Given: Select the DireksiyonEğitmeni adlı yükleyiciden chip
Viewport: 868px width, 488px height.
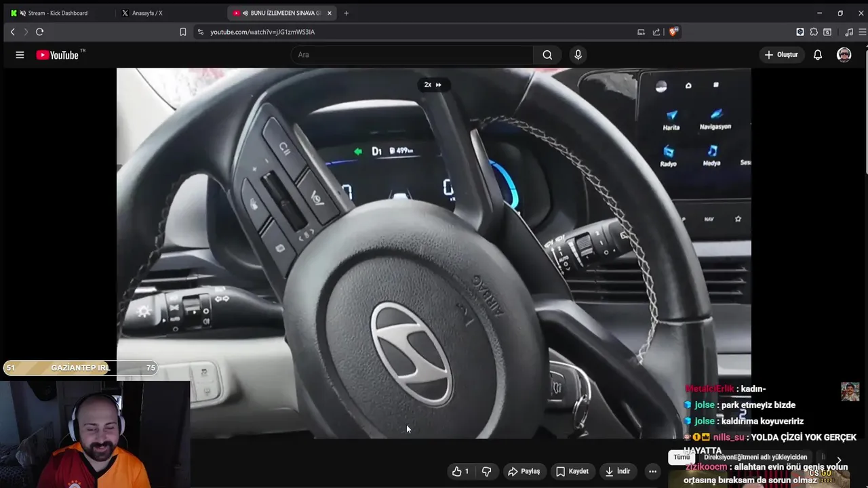Looking at the screenshot, I should tap(755, 457).
